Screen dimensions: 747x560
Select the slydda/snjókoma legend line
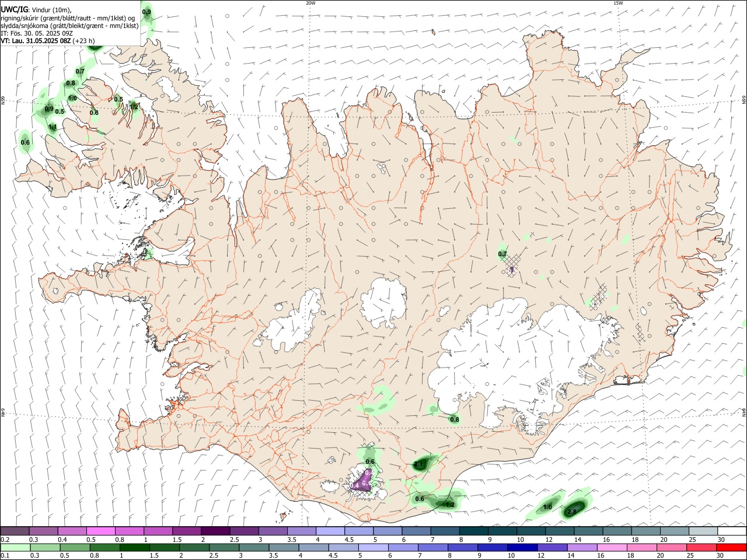tap(69, 26)
